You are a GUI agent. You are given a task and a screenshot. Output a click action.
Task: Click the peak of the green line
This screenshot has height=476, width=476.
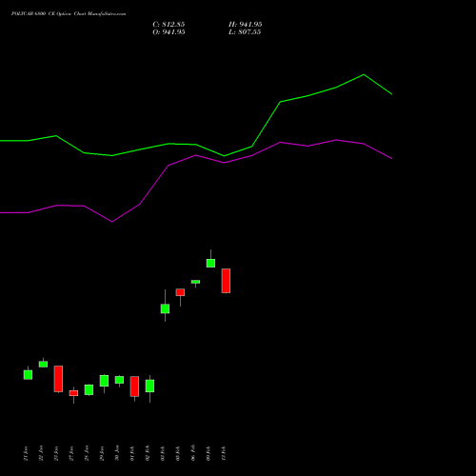364,75
